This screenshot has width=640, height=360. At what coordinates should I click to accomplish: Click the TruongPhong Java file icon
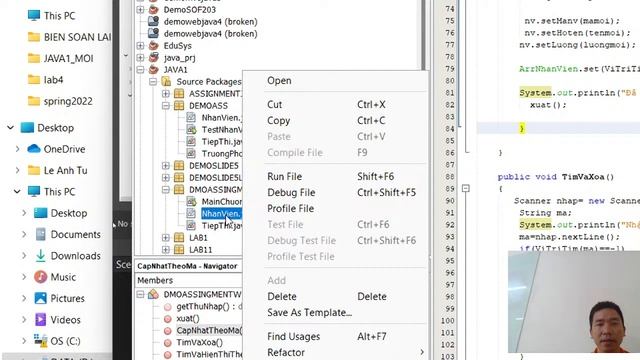tap(191, 153)
